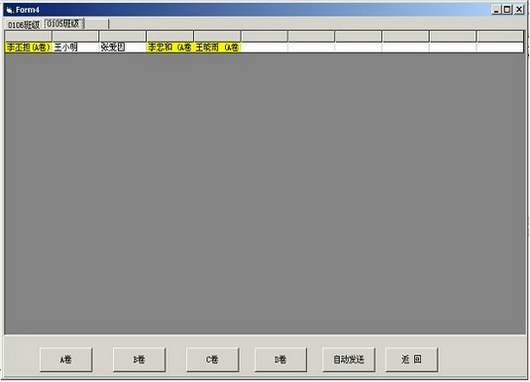This screenshot has width=530, height=382.
Task: Switch to the 0105班级 tab
Action: pyautogui.click(x=64, y=24)
